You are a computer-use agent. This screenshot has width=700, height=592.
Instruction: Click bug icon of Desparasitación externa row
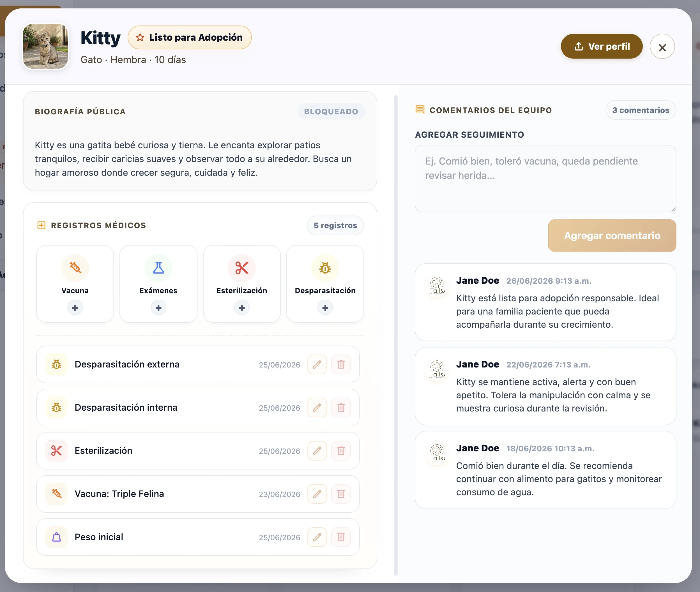[x=56, y=364]
